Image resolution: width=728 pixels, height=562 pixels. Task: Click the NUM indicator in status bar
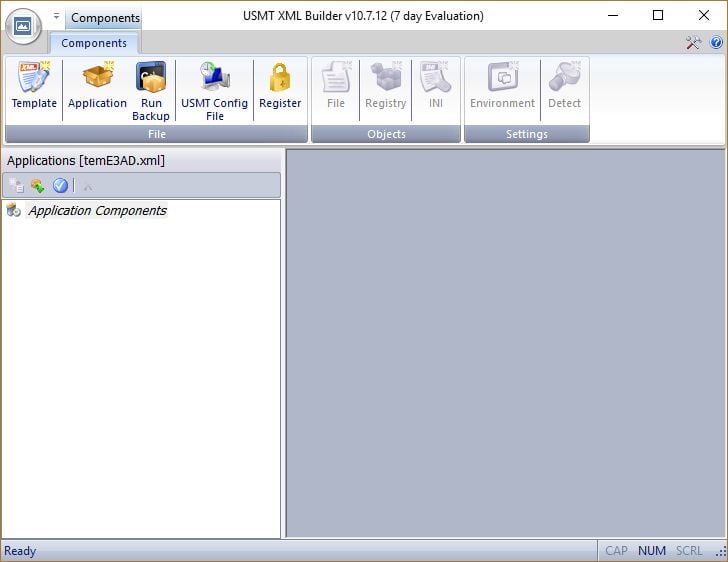point(651,551)
